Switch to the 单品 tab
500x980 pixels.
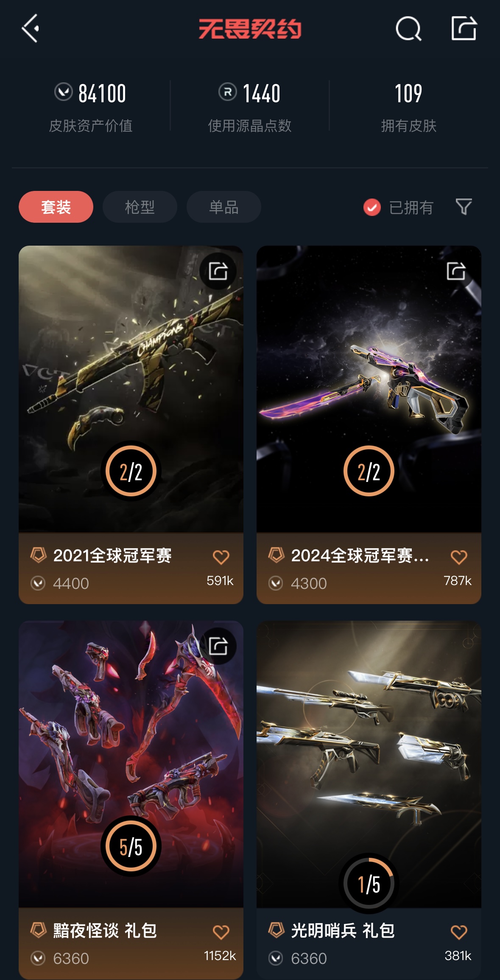(224, 207)
